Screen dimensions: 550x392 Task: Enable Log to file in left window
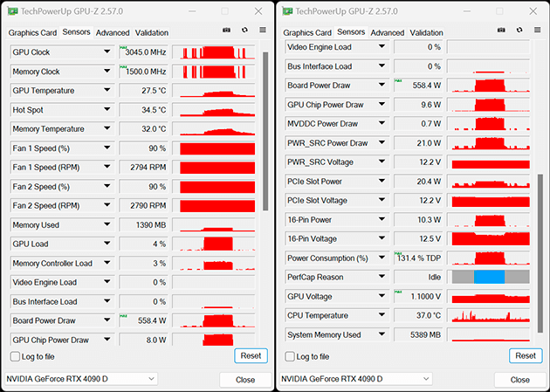[15, 356]
